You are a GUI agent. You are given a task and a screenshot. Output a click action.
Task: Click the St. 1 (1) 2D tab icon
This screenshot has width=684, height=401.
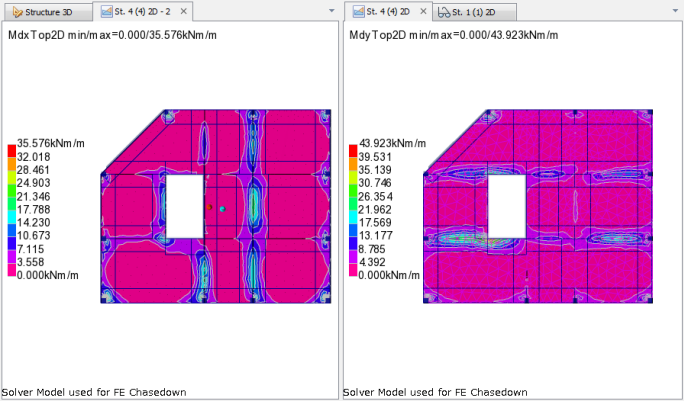pyautogui.click(x=444, y=12)
